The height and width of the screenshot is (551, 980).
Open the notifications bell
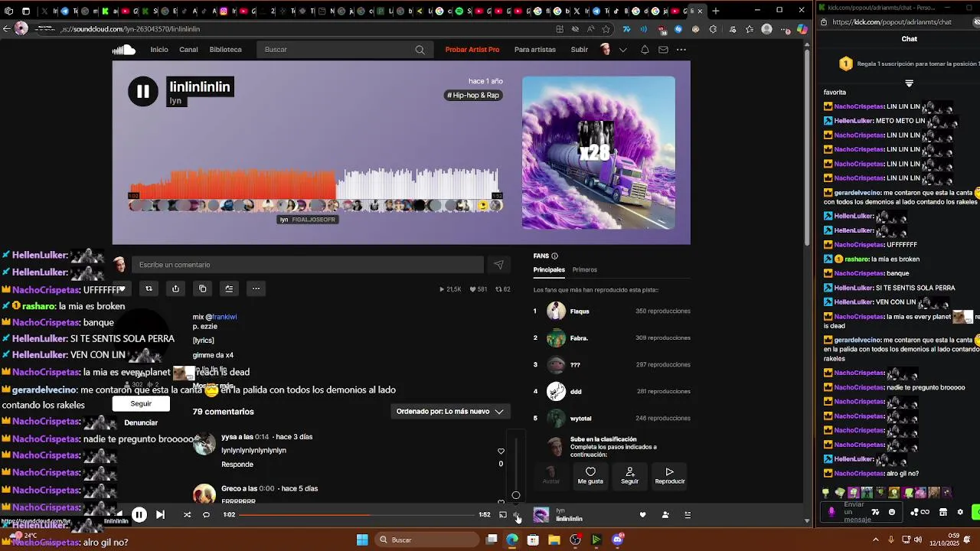coord(645,50)
